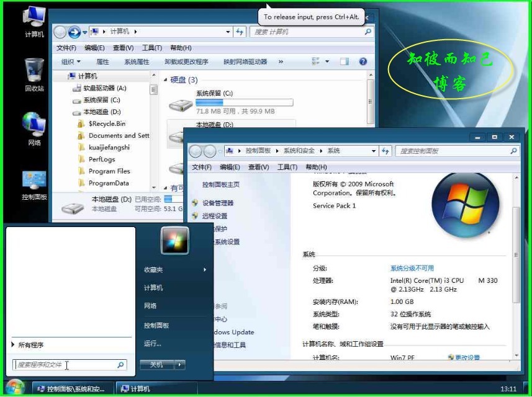Open 回收站 from the desktop
This screenshot has height=397, width=532.
32,68
